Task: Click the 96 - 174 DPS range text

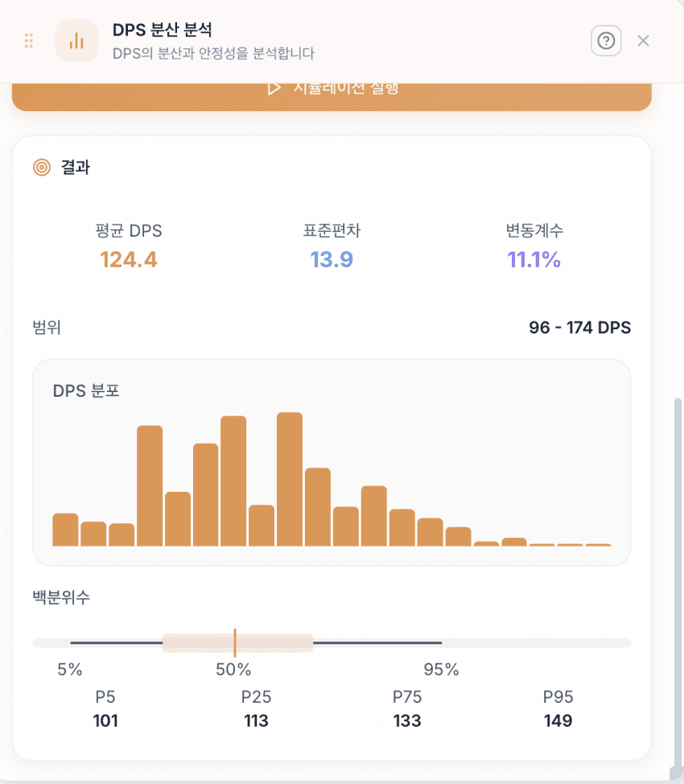Action: tap(579, 328)
